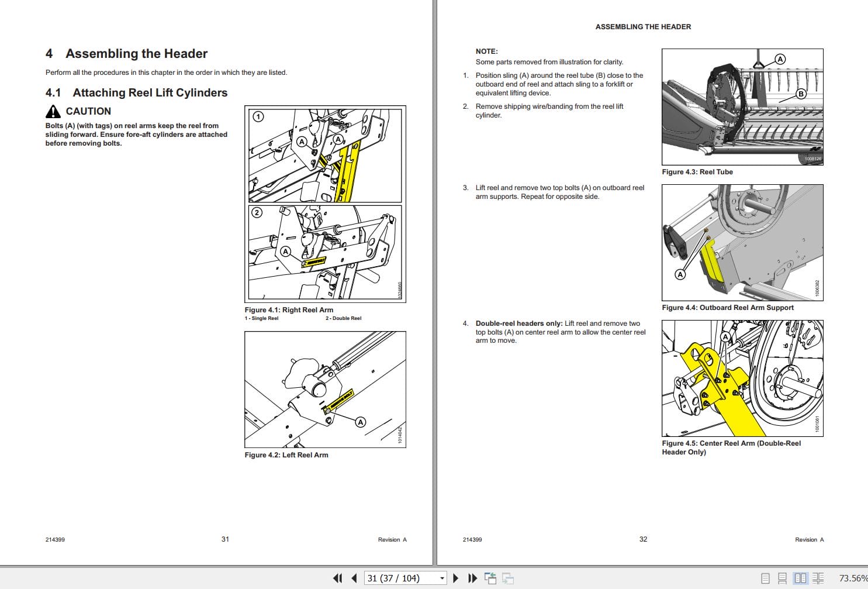Click the 73.56% zoom percentage display

click(852, 578)
